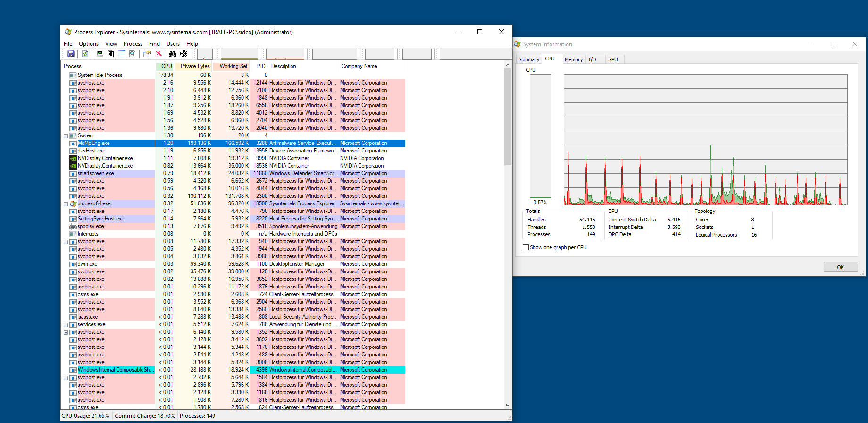Open the Properties toolbar icon
The image size is (868, 423).
(147, 54)
